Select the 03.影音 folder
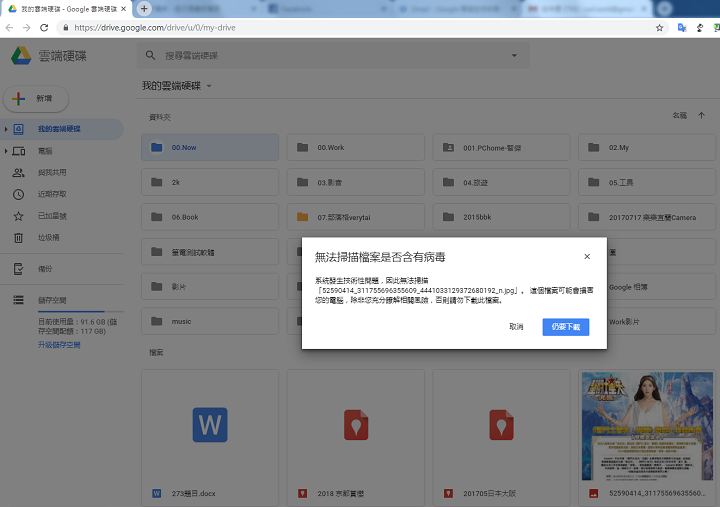720x507 pixels. tap(355, 182)
